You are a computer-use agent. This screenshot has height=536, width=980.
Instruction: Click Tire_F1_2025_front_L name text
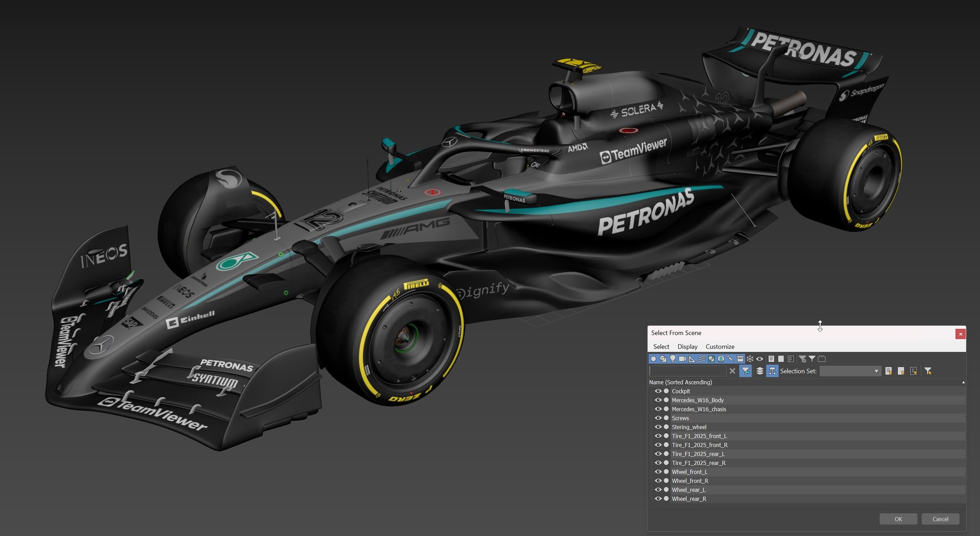699,436
